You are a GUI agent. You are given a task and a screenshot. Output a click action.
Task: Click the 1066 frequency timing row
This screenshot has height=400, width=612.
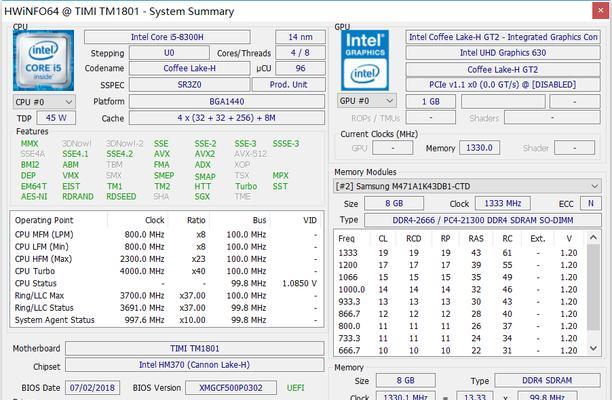(460, 277)
